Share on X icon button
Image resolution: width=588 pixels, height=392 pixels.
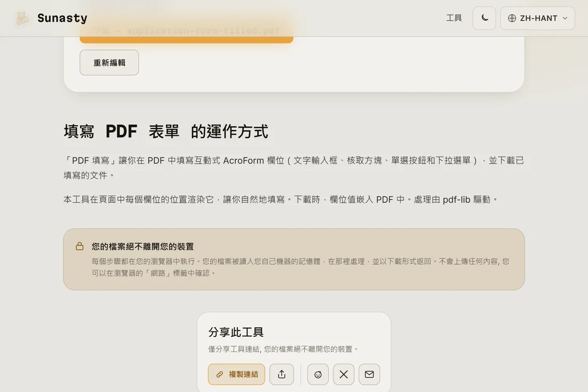point(344,374)
